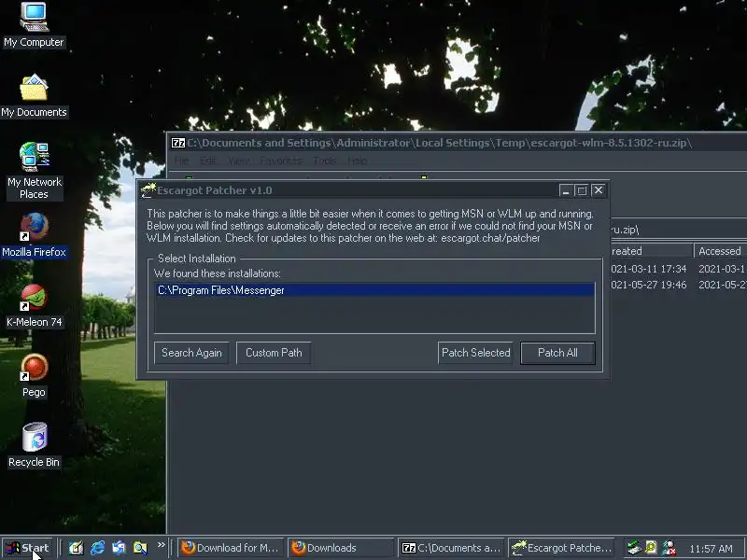Switch to Downloads taskbar button
This screenshot has height=560, width=747.
(341, 548)
